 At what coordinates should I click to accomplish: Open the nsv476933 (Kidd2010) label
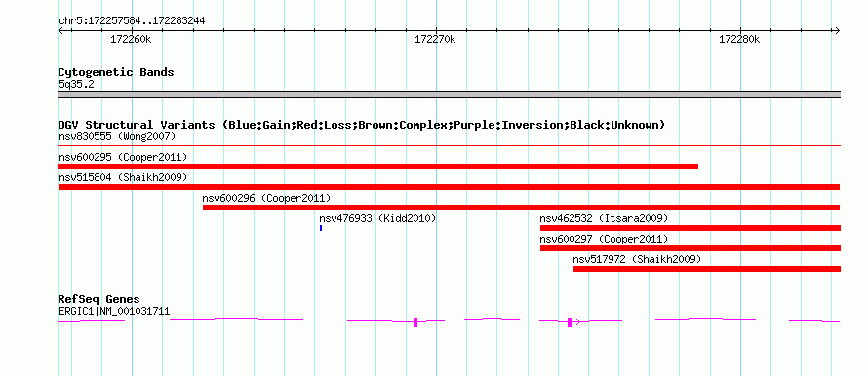[377, 218]
